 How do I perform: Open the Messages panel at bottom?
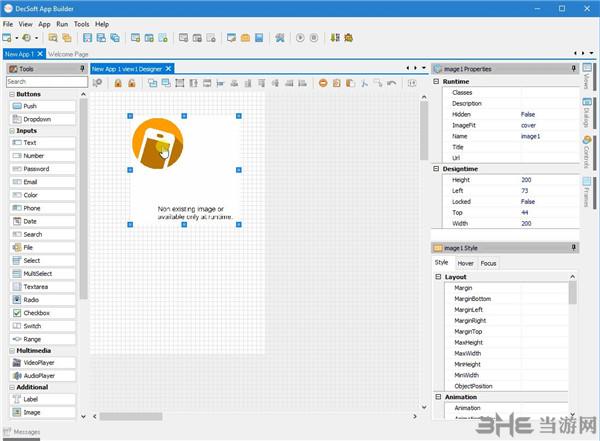(x=22, y=432)
